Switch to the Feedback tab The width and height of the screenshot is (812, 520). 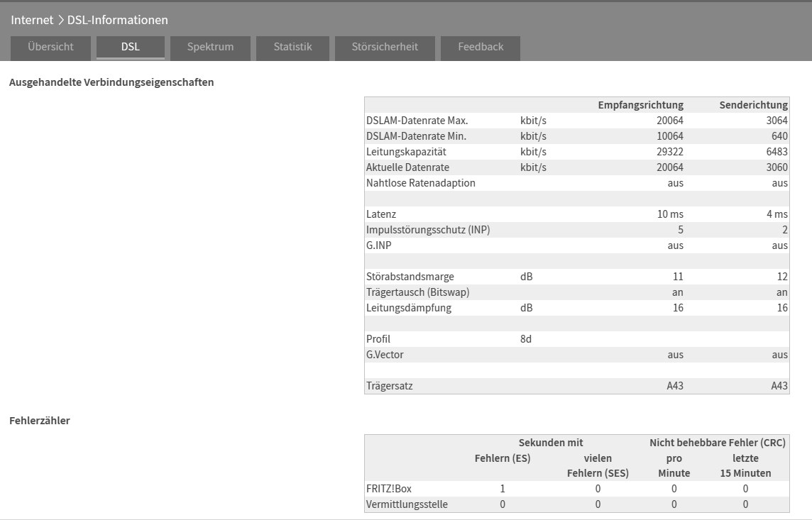(481, 48)
